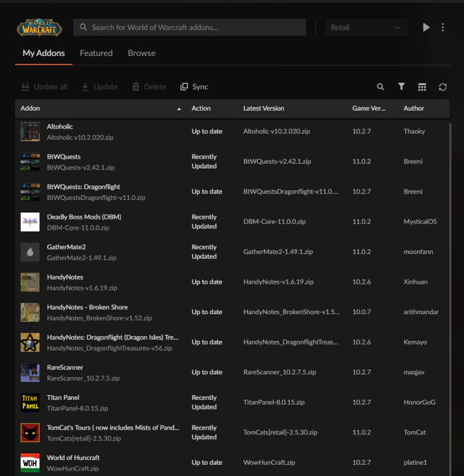This screenshot has width=464, height=476.
Task: Switch to My Addons tab
Action: [43, 53]
